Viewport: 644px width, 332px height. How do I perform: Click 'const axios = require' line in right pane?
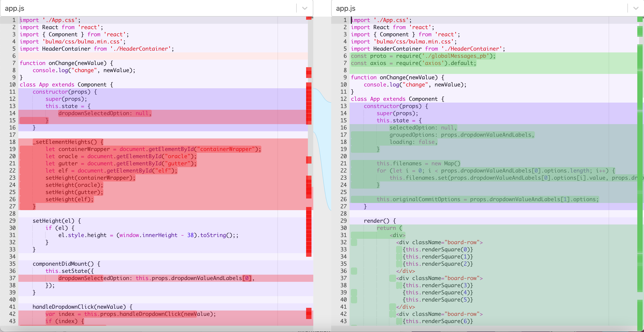point(414,63)
